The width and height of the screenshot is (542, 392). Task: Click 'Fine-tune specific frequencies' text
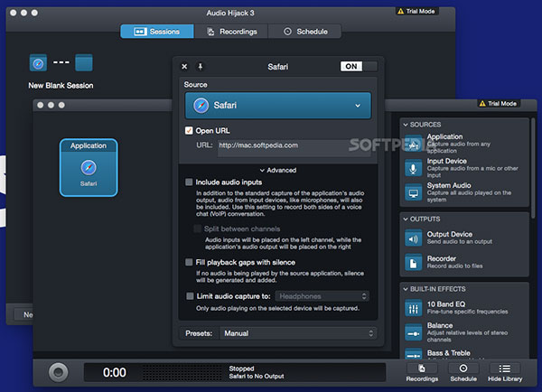[x=467, y=312]
